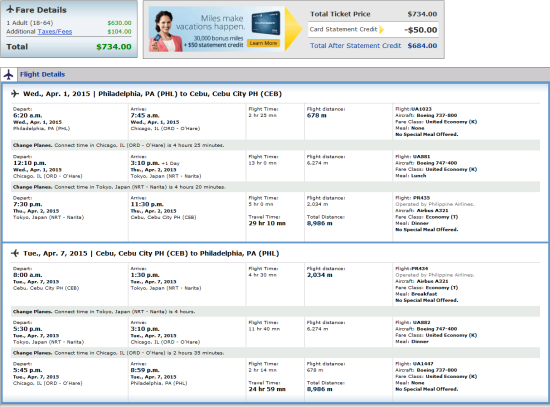Click the 11:30 p.m. Cebu arrival time
The image size is (550, 407).
[147, 204]
